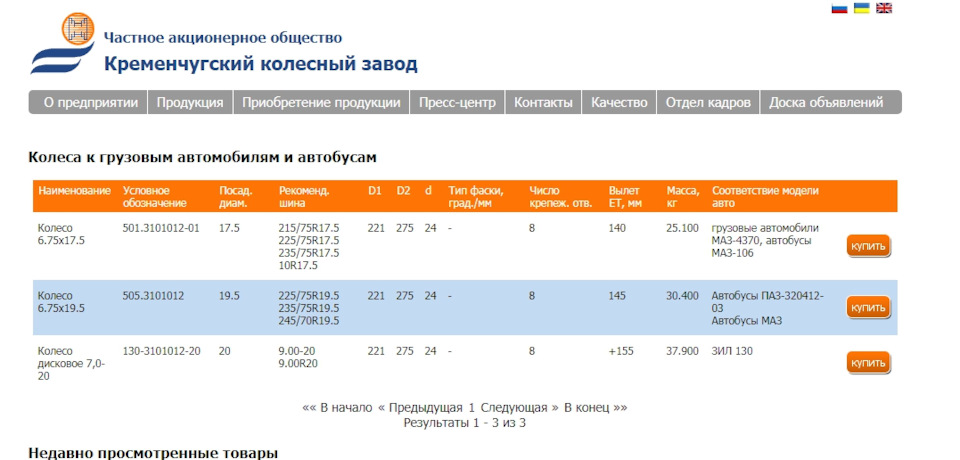The height and width of the screenshot is (460, 960).
Task: Select the Ukrainian flag language icon
Action: click(861, 8)
